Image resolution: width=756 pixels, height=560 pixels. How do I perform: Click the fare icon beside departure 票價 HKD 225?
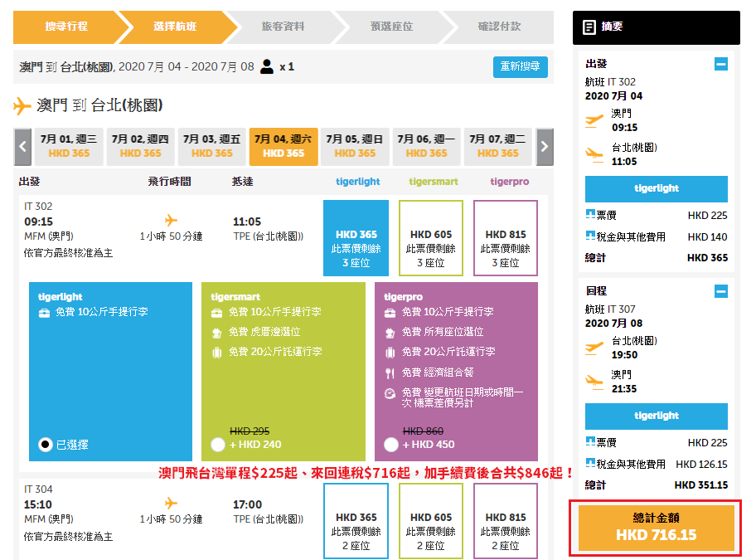point(590,214)
